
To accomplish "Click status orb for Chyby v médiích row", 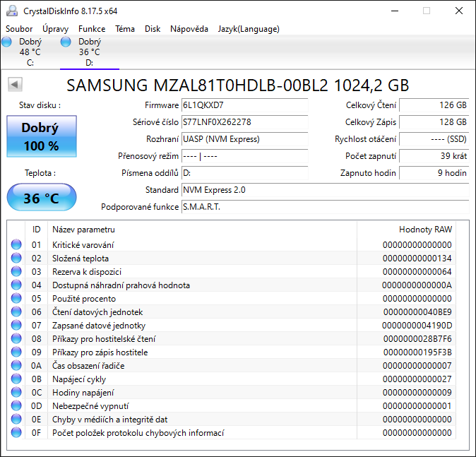I will [16, 419].
